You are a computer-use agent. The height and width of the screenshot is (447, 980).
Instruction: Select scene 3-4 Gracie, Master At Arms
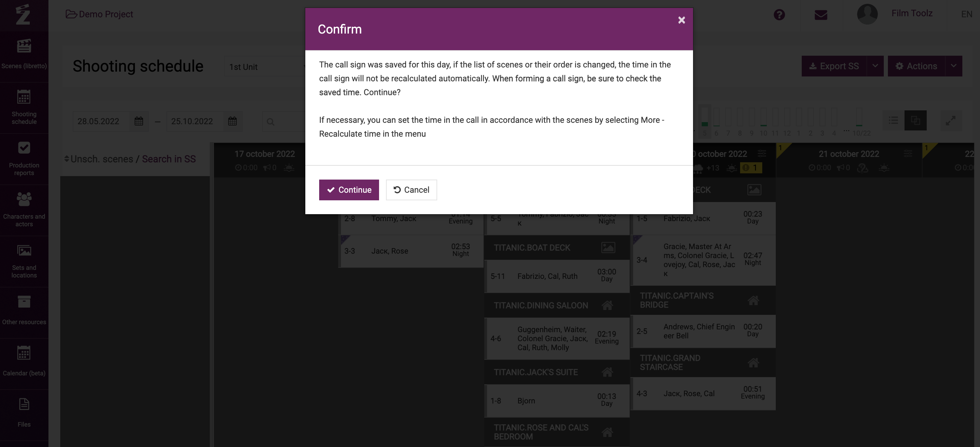point(704,260)
